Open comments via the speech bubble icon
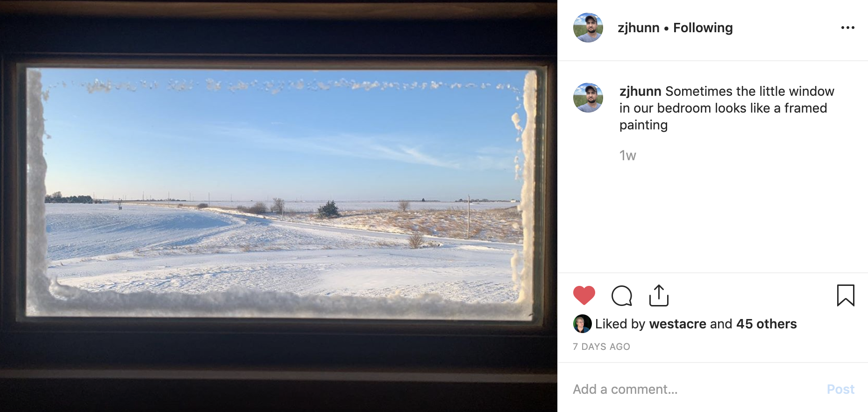 click(622, 295)
